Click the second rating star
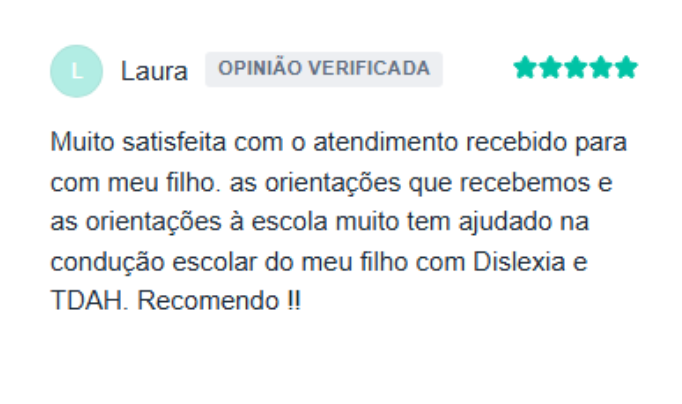The height and width of the screenshot is (404, 682). [550, 67]
